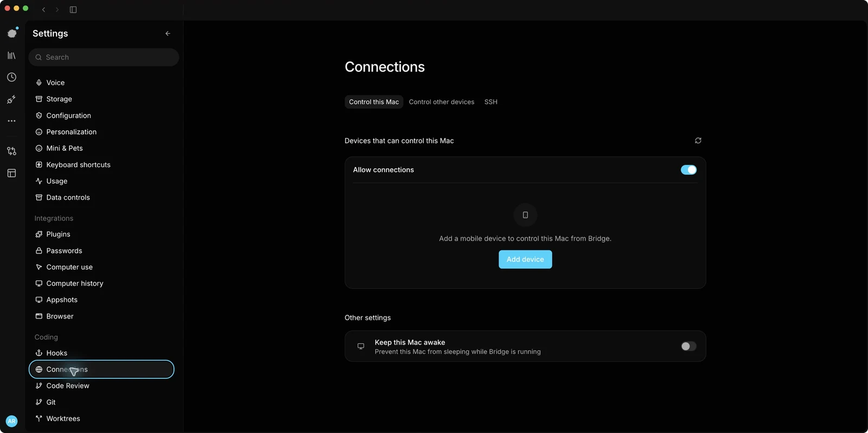868x433 pixels.
Task: Click the pull request icon in left rail
Action: [11, 151]
